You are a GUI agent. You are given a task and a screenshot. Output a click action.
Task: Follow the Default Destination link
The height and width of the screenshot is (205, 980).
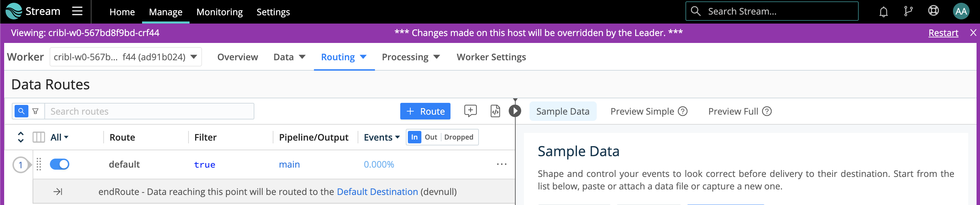coord(377,192)
